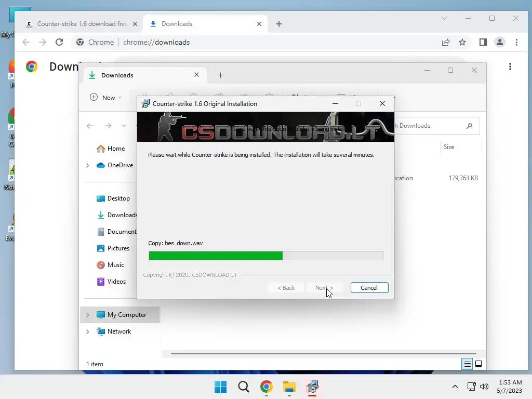This screenshot has width=532, height=399.
Task: Switch to Counter-strike 1.6 download Chrome tab
Action: pos(82,24)
